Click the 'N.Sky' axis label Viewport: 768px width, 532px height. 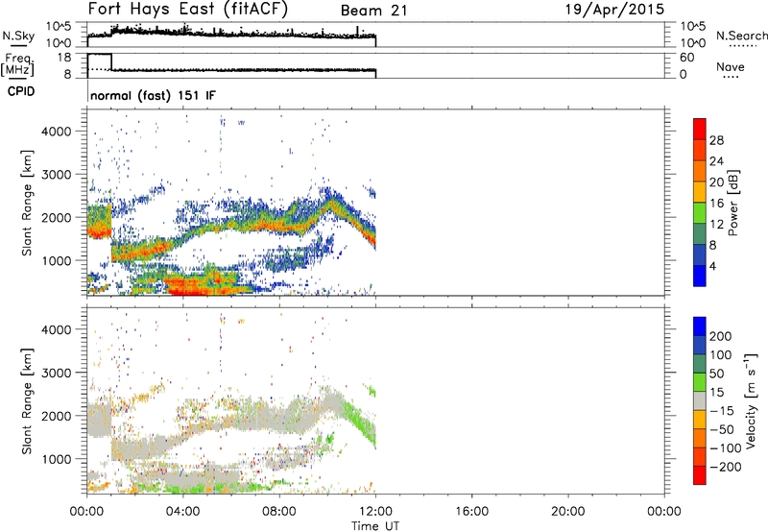tap(18, 36)
